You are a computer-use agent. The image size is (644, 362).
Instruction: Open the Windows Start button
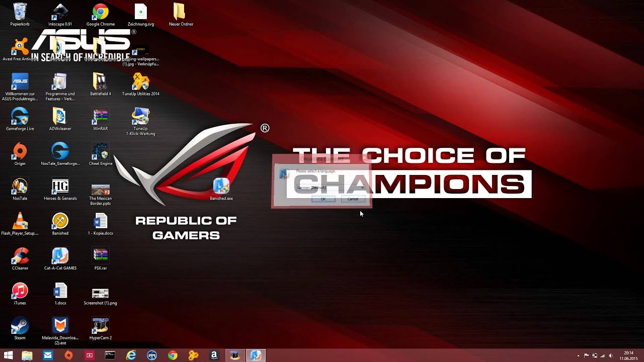8,355
